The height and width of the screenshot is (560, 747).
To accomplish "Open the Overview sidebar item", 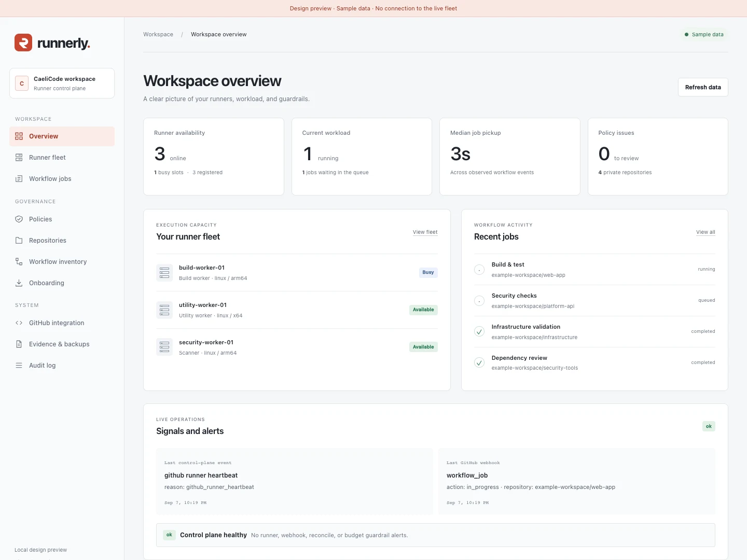I will 62,136.
